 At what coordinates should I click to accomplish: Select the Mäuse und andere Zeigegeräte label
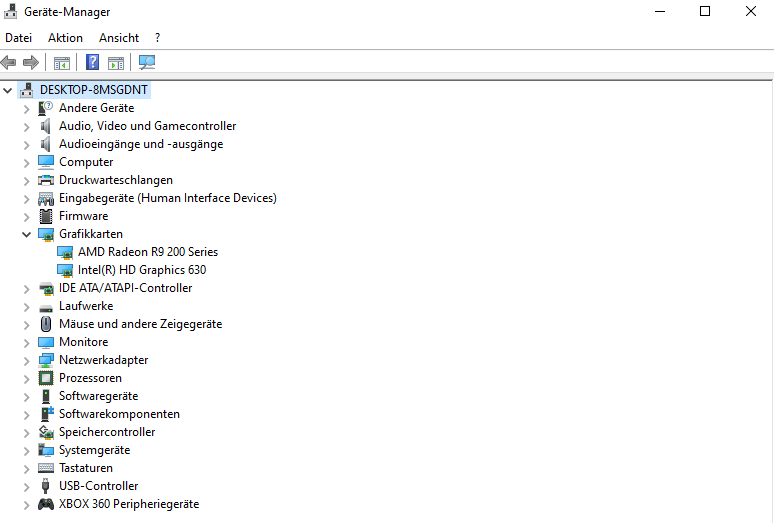tap(141, 324)
